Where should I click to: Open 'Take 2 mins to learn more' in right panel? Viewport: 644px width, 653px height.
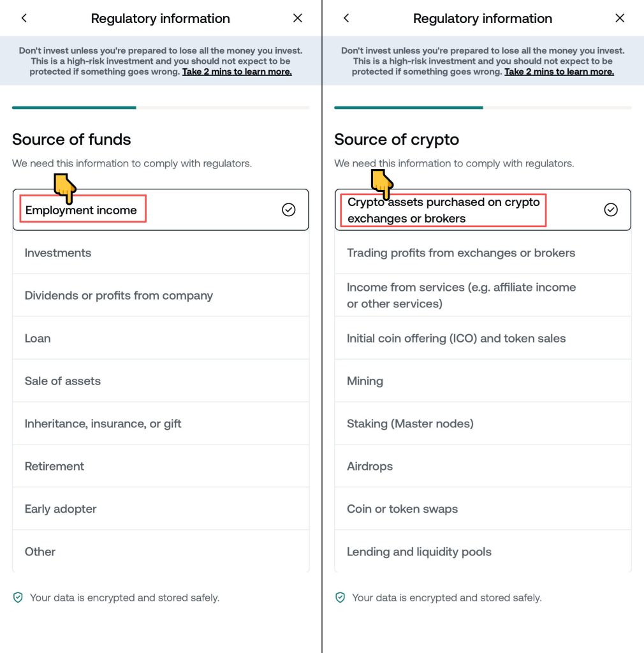[x=559, y=72]
